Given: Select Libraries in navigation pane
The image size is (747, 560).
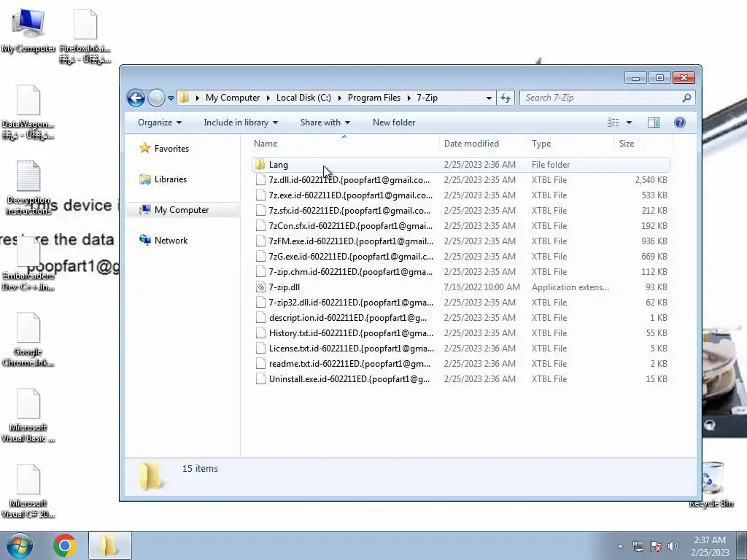Looking at the screenshot, I should (163, 179).
